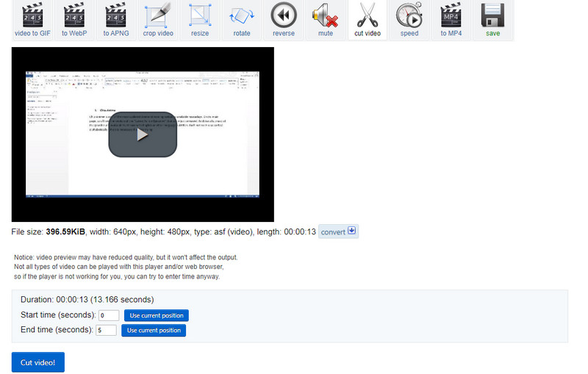Save the video with floppy icon

(x=492, y=20)
